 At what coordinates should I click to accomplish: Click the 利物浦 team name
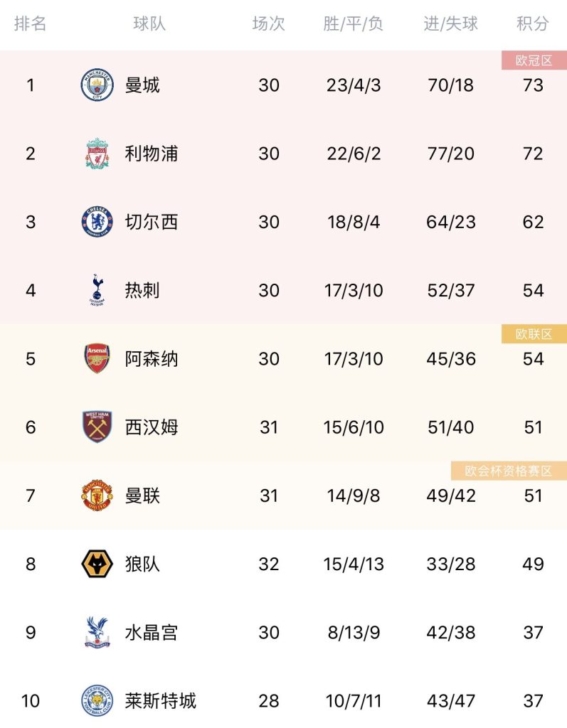point(151,154)
